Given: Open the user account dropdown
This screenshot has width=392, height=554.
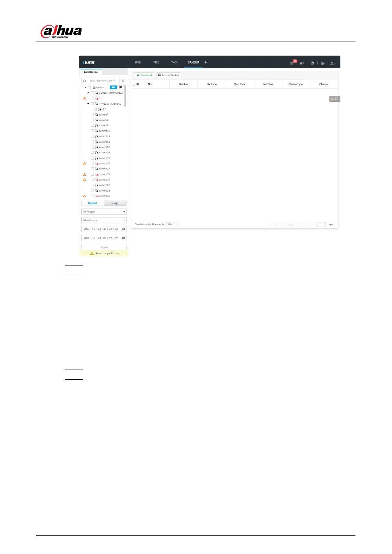Looking at the screenshot, I should 333,63.
